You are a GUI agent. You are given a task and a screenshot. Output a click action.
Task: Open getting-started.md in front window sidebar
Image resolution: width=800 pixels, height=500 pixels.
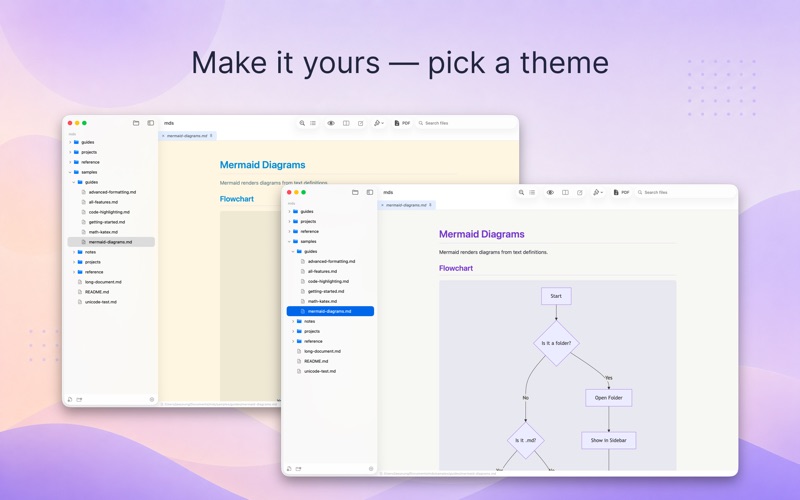[x=330, y=291]
